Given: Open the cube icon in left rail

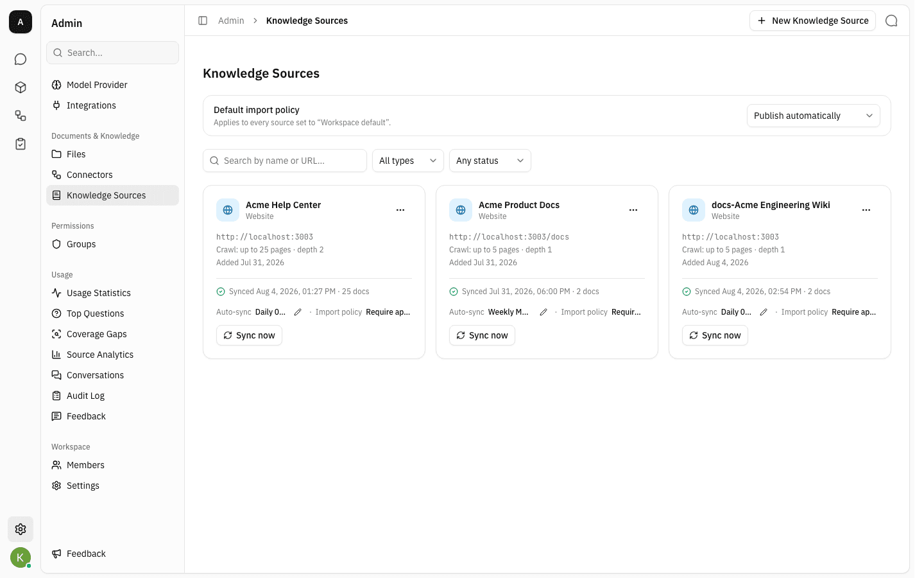Looking at the screenshot, I should click(x=21, y=87).
